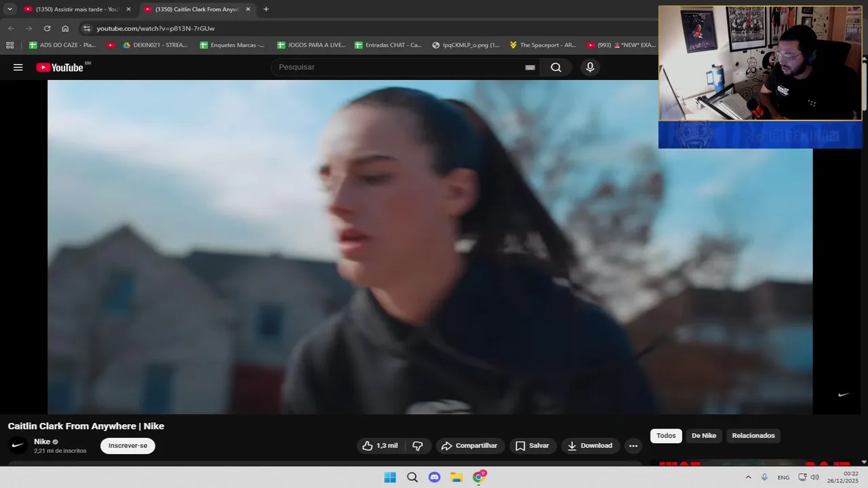Viewport: 868px width, 488px height.
Task: Start voice search with the microphone
Action: 590,67
